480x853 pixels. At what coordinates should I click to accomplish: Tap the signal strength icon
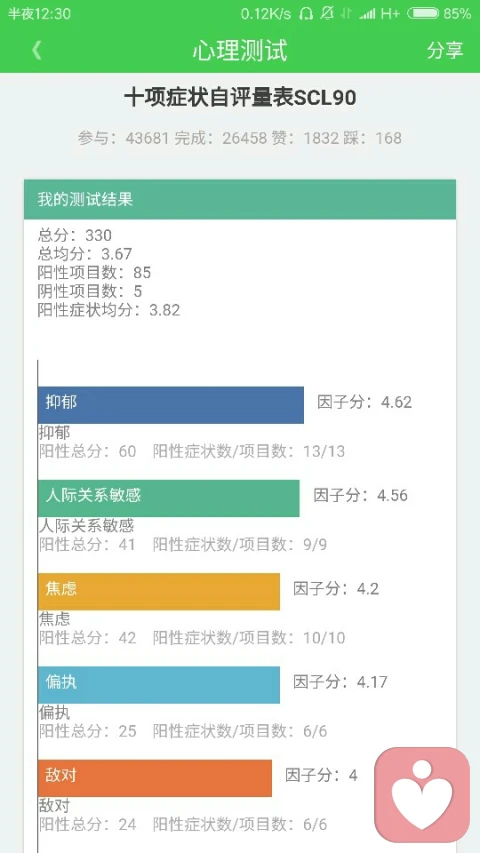pyautogui.click(x=367, y=14)
